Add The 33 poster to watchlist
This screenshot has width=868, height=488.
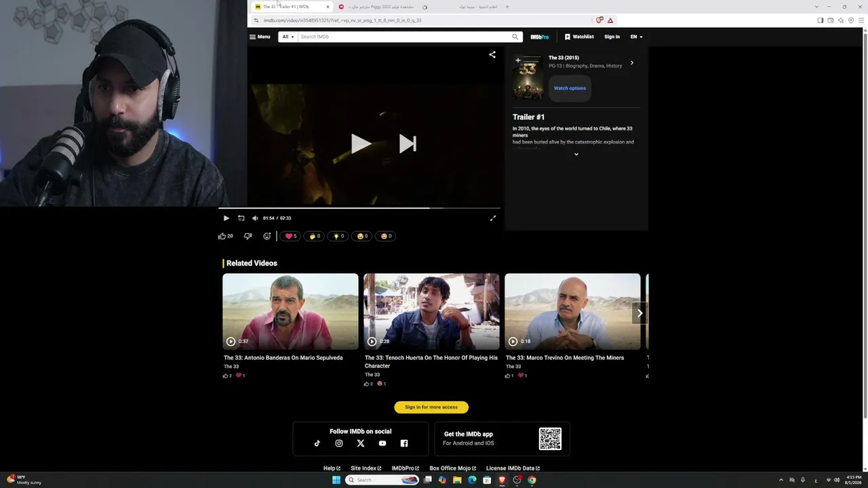[518, 60]
